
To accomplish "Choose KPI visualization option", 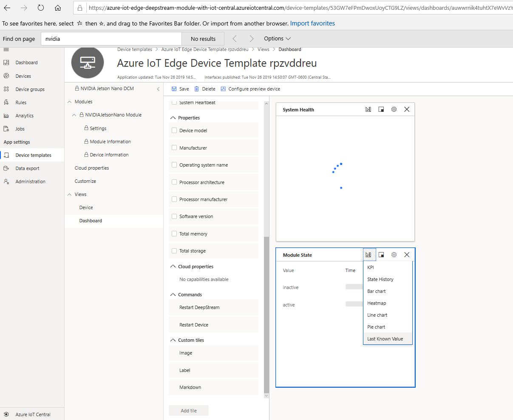I will (388, 267).
